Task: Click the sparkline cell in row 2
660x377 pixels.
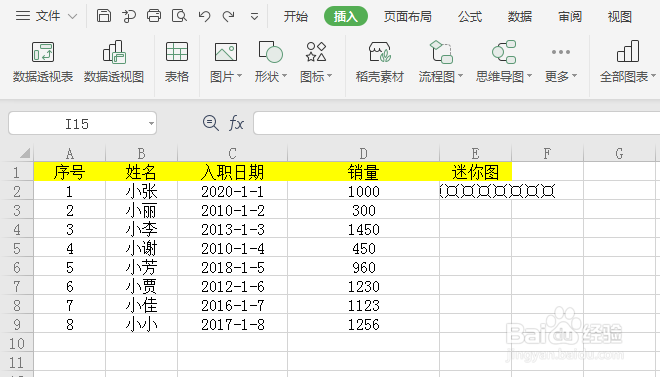Action: click(x=475, y=191)
